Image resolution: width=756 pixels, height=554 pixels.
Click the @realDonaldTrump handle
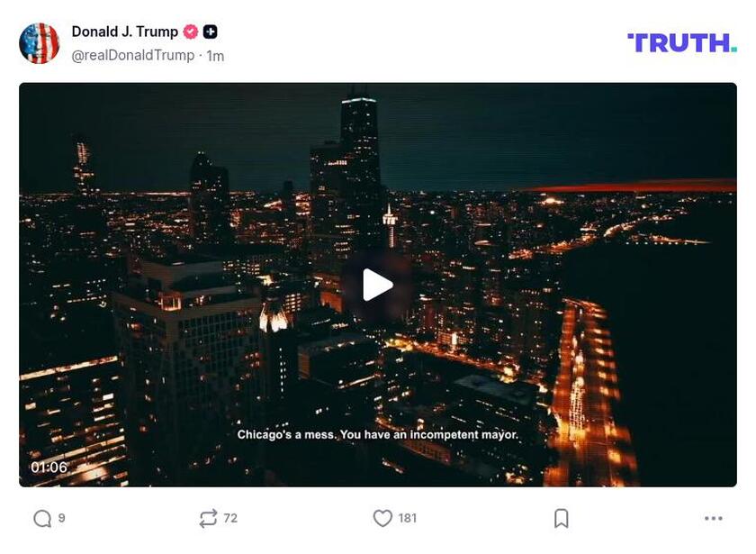[132, 56]
